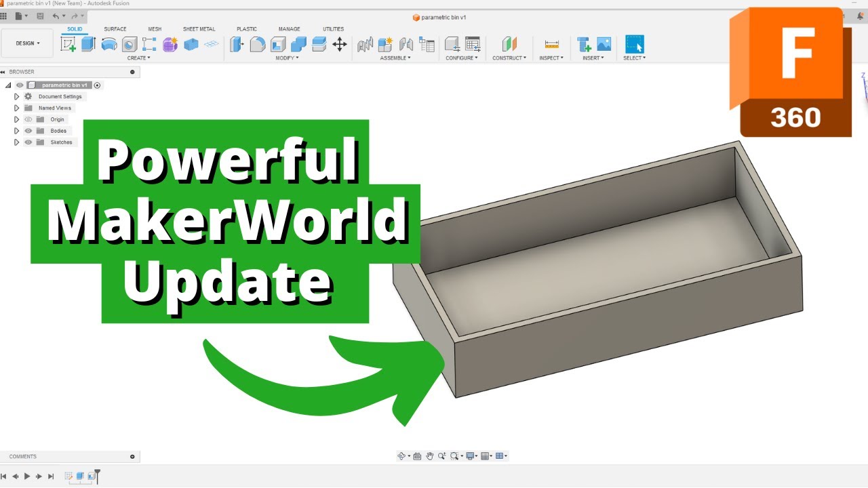Choose the Offset Plane construct tool
This screenshot has width=868, height=488.
point(509,45)
